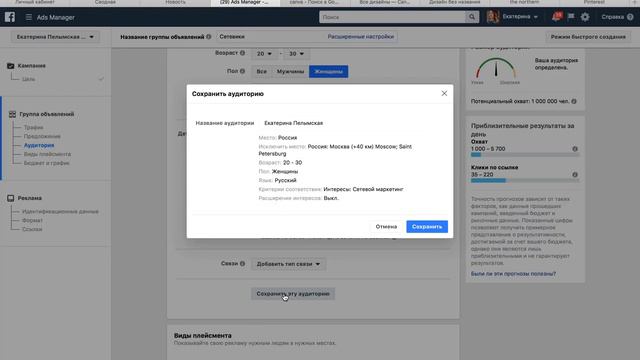
Task: Click the Реклама section icon
Action: point(11,198)
